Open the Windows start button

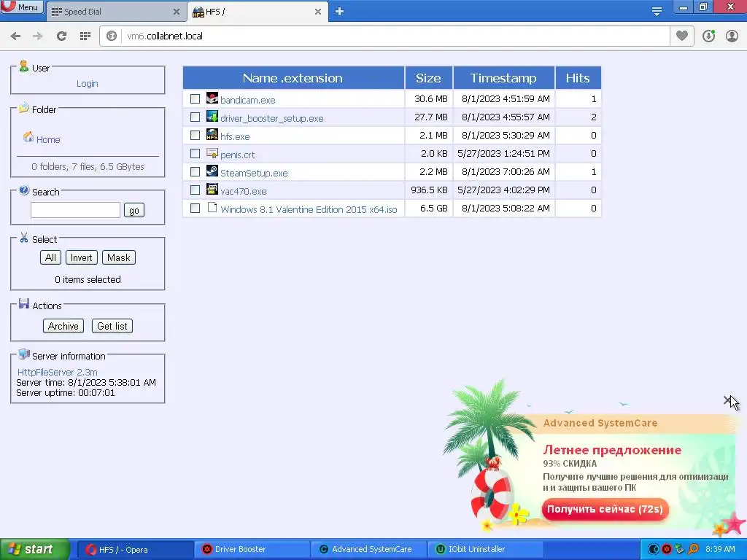pyautogui.click(x=34, y=550)
